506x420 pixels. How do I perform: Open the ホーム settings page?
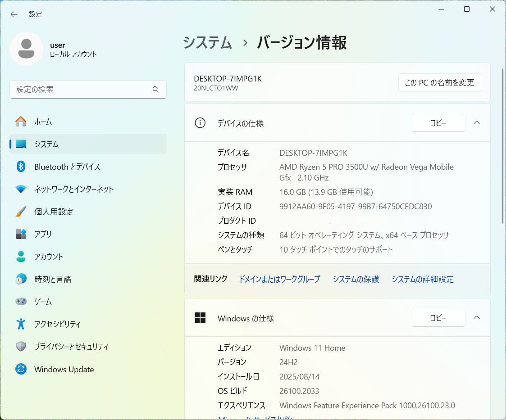(43, 122)
